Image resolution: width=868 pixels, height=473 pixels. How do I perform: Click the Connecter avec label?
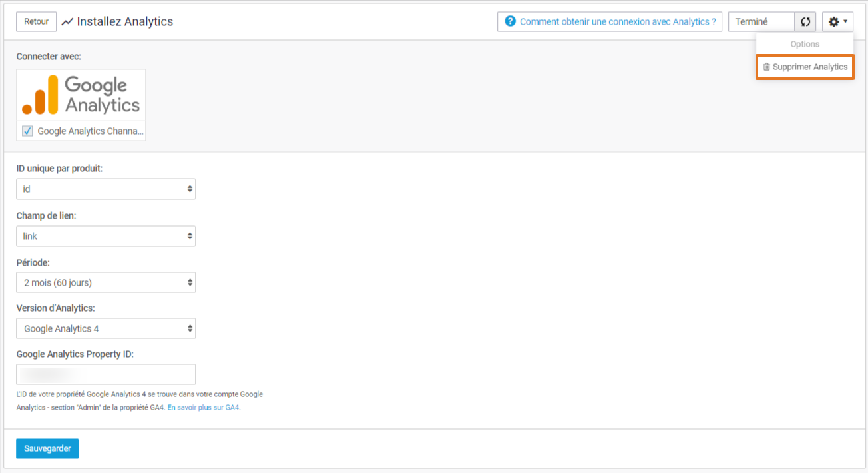point(49,57)
